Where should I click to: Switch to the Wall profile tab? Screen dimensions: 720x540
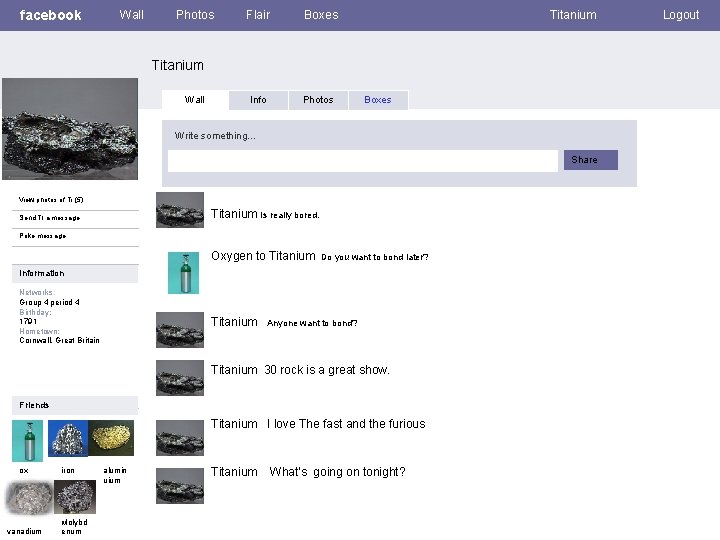195,100
